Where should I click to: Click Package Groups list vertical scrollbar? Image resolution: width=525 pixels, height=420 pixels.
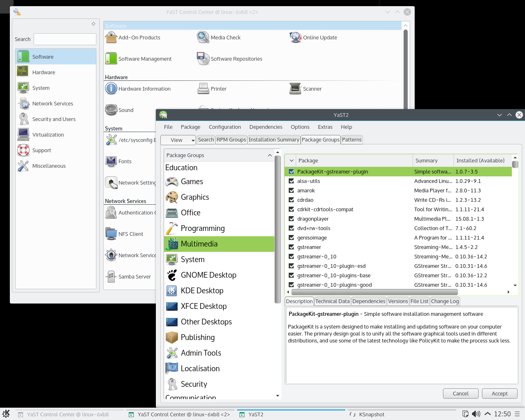(278, 229)
